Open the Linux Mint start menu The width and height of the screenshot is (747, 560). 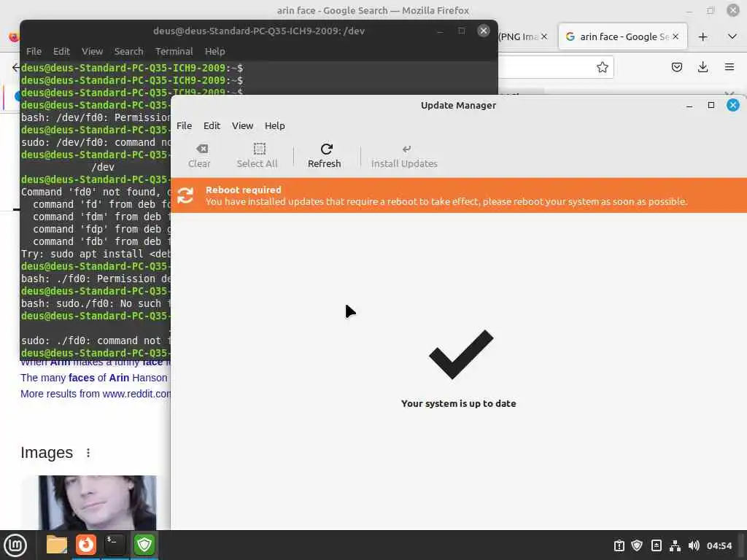(15, 545)
